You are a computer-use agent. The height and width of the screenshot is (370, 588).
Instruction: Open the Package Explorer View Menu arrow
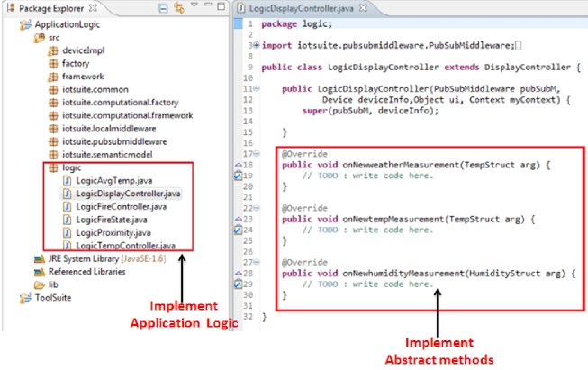click(193, 8)
